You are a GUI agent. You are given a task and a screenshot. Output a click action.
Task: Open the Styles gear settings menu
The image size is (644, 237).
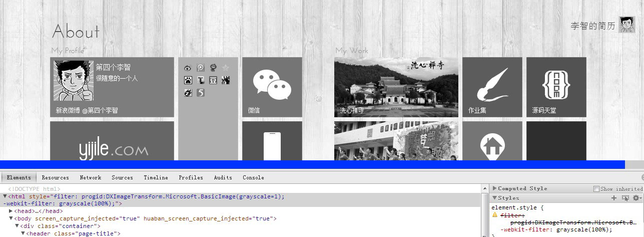point(636,198)
